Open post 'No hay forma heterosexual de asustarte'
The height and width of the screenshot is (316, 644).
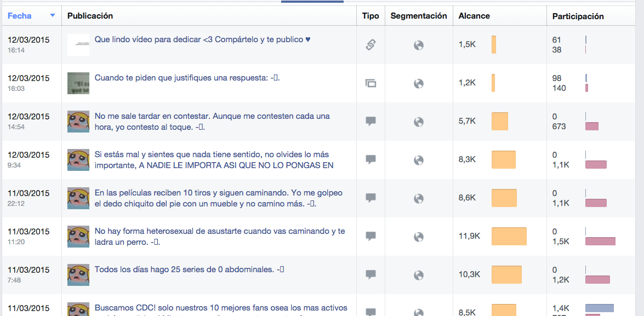click(x=220, y=237)
